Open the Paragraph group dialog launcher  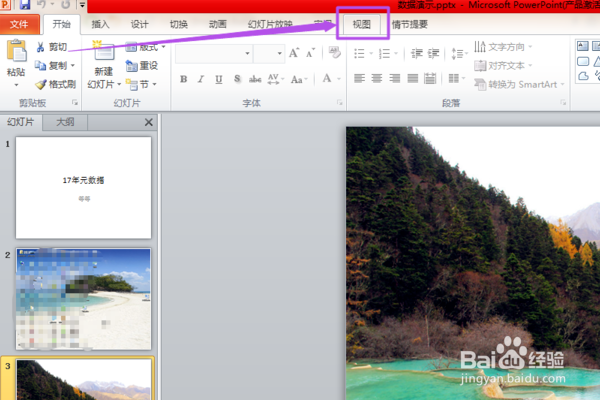coord(563,103)
